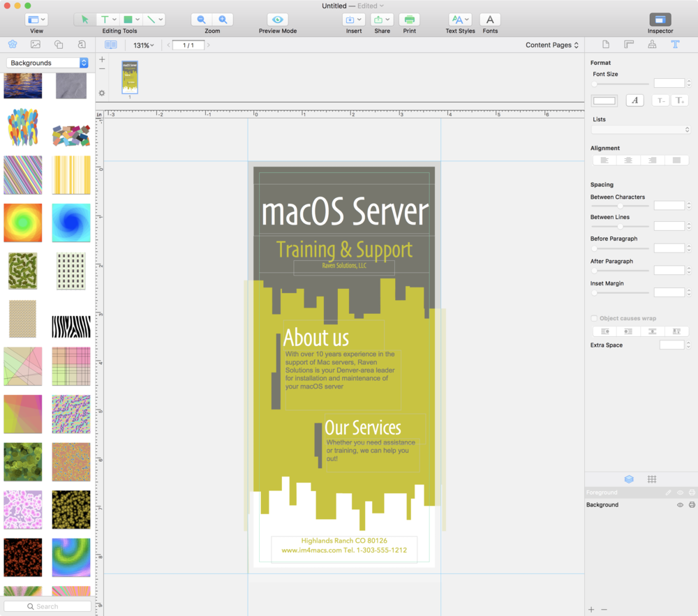The height and width of the screenshot is (616, 698).
Task: Toggle Background layer visibility eye
Action: coord(680,505)
